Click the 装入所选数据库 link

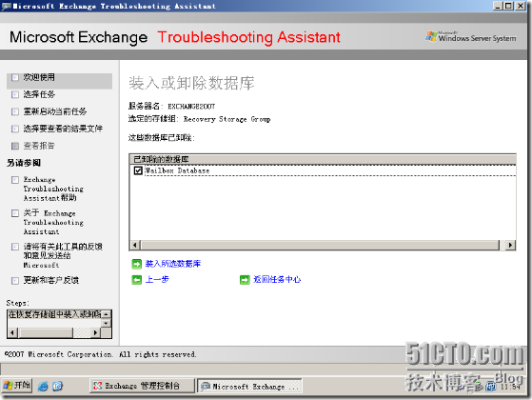(172, 264)
